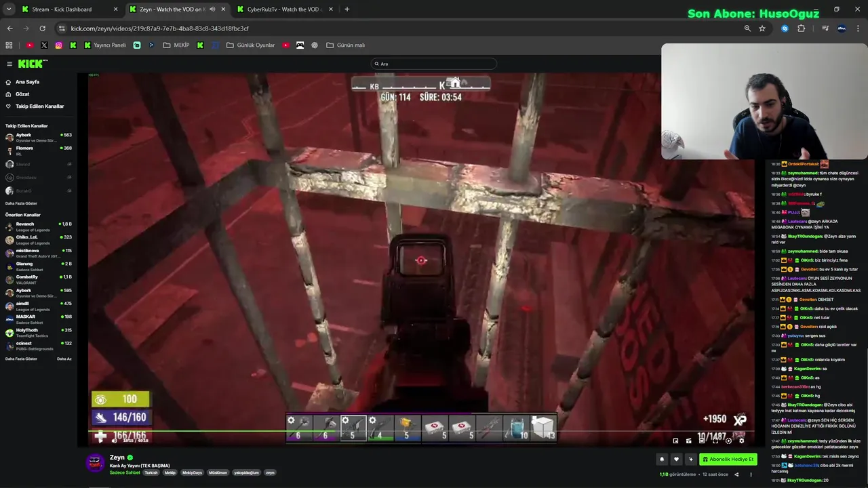Screen dimensions: 868x488
Task: Open the X (Twitter) bookmark
Action: click(44, 45)
